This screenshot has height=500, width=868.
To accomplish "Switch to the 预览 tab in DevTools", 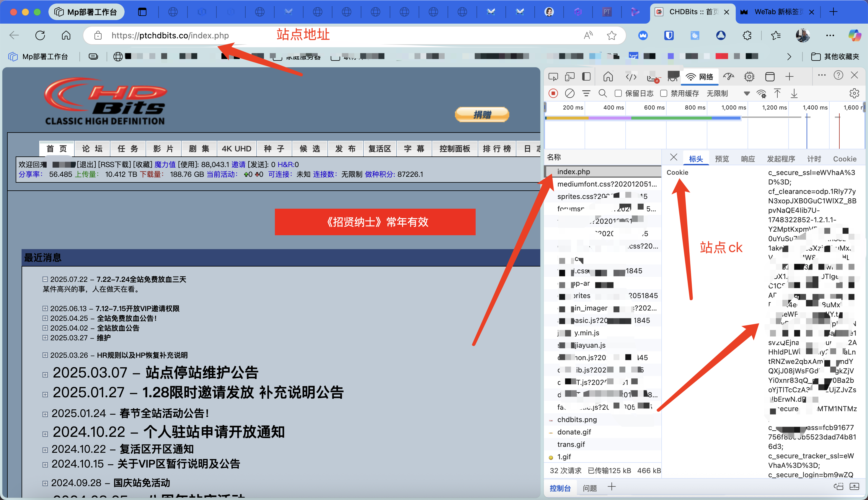I will point(722,159).
